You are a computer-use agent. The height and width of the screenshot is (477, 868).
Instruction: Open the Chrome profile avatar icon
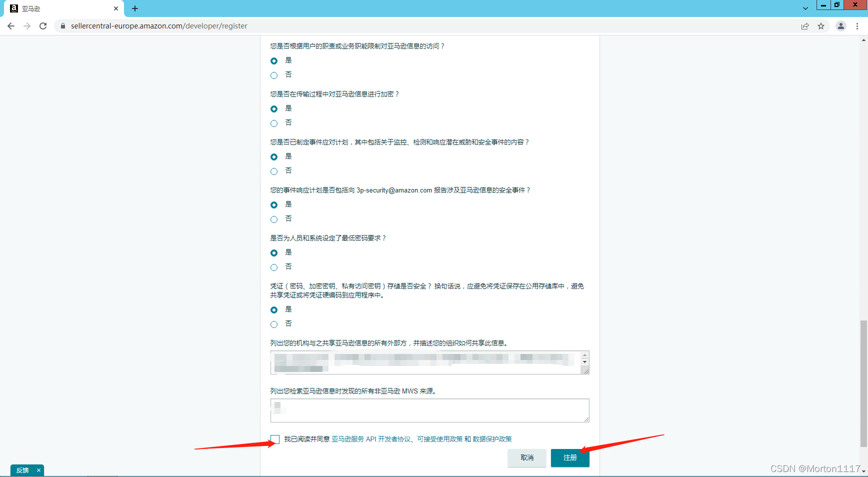coord(841,26)
